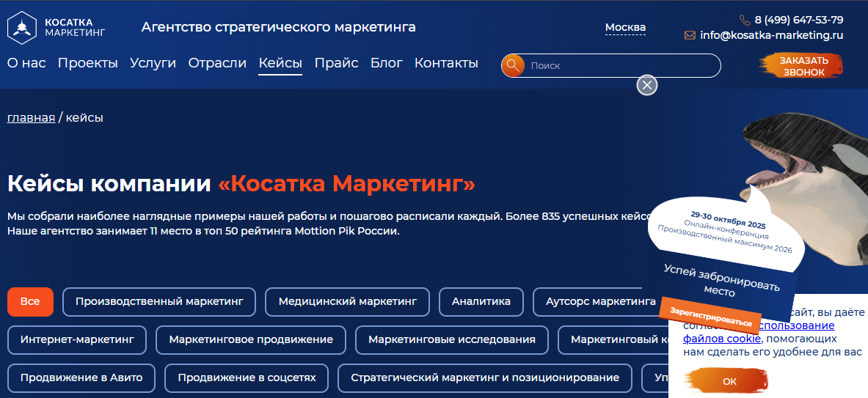Open the Проекты menu item
Image resolution: width=868 pixels, height=398 pixels.
tap(87, 63)
